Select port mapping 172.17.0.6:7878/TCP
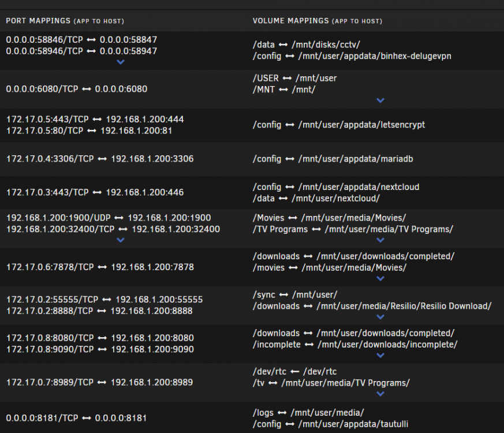Viewport: 504px width, 433px height. pyautogui.click(x=100, y=267)
